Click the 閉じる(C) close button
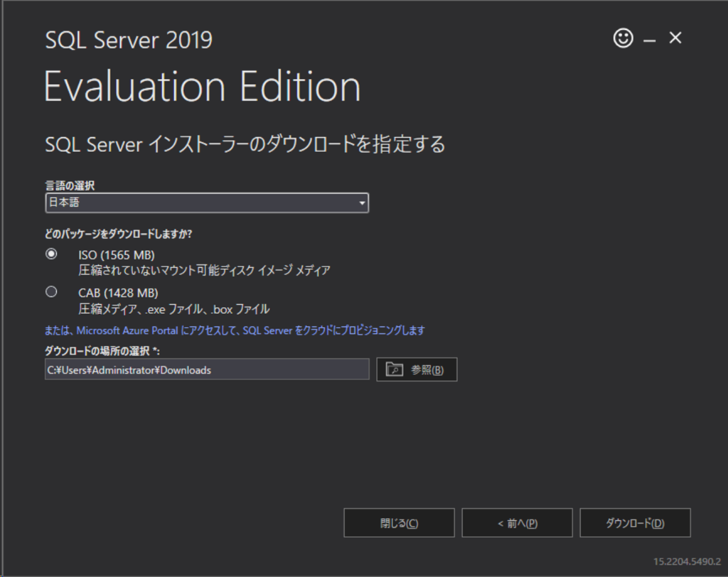728x577 pixels. point(399,523)
